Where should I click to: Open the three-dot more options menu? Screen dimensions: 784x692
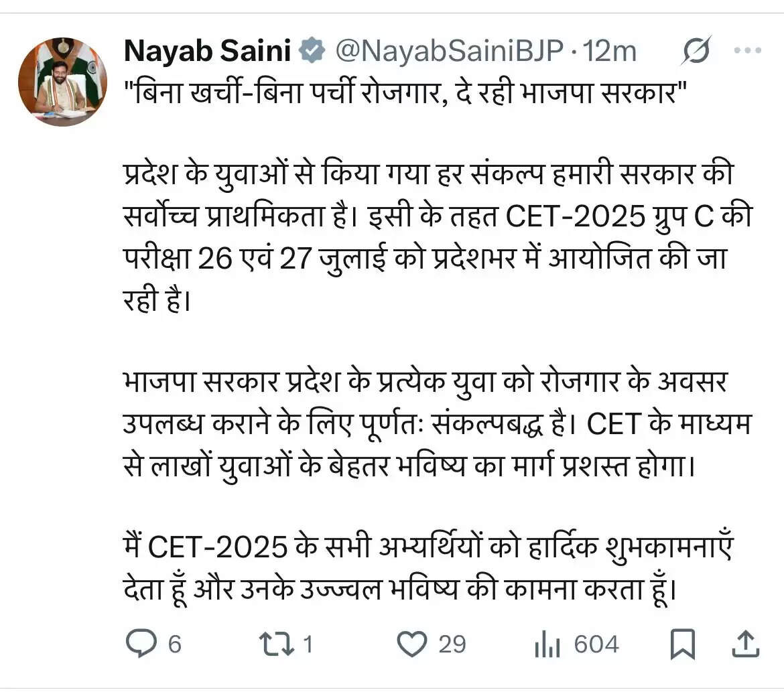747,51
